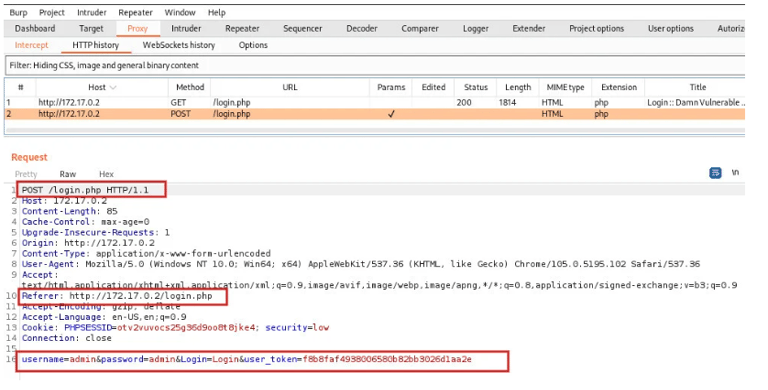The image size is (768, 390).
Task: Open the proxy Options sub-tab
Action: click(x=253, y=45)
